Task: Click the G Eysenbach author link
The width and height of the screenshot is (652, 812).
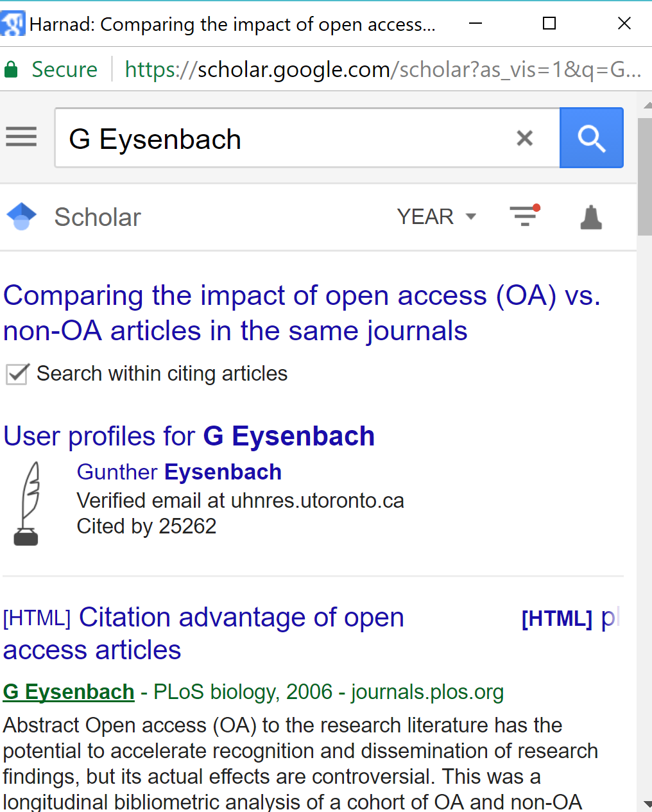Action: [x=69, y=692]
